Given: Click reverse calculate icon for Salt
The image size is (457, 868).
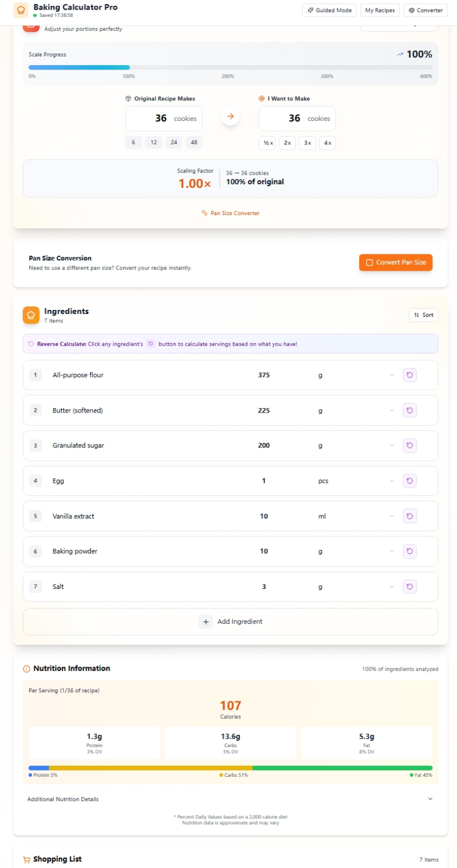Looking at the screenshot, I should 410,587.
